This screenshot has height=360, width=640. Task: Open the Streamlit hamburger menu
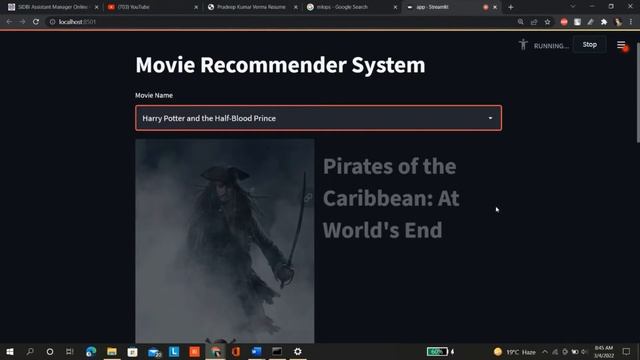[621, 45]
